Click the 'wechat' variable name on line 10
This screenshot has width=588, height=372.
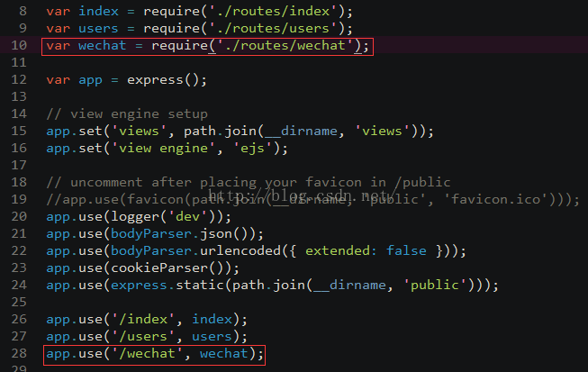(x=102, y=46)
